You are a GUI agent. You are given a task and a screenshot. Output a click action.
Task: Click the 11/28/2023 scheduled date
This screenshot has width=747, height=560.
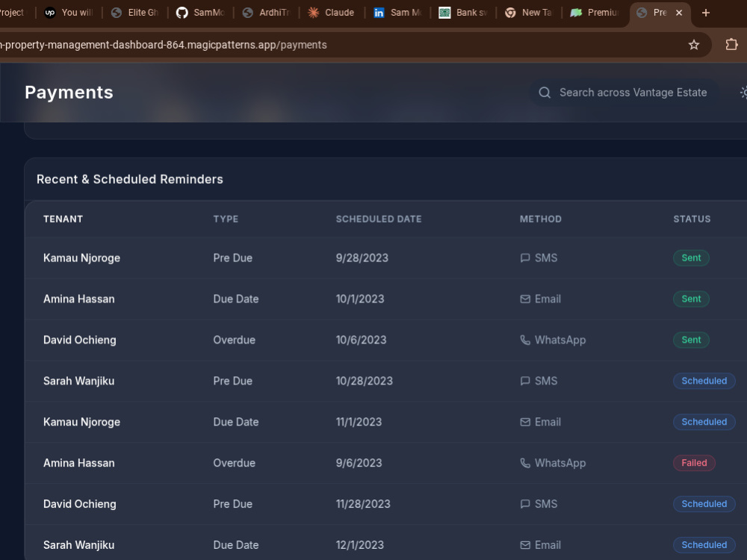pyautogui.click(x=363, y=504)
